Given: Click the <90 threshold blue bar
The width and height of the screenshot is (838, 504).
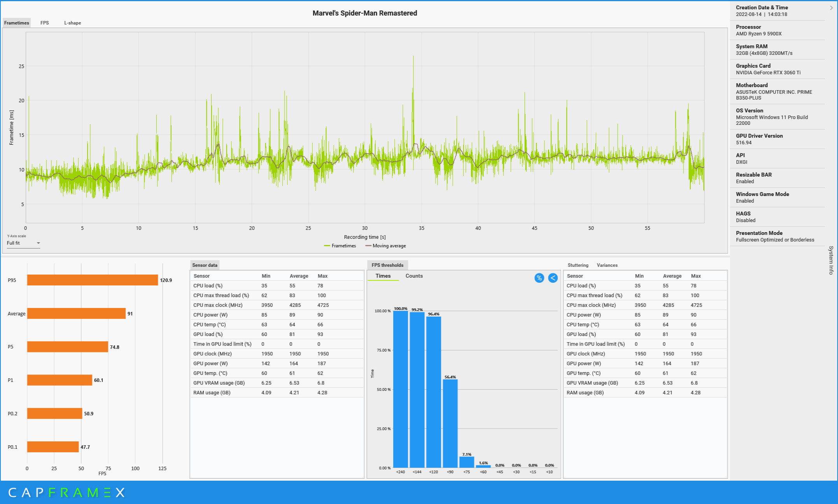Looking at the screenshot, I should pos(450,423).
